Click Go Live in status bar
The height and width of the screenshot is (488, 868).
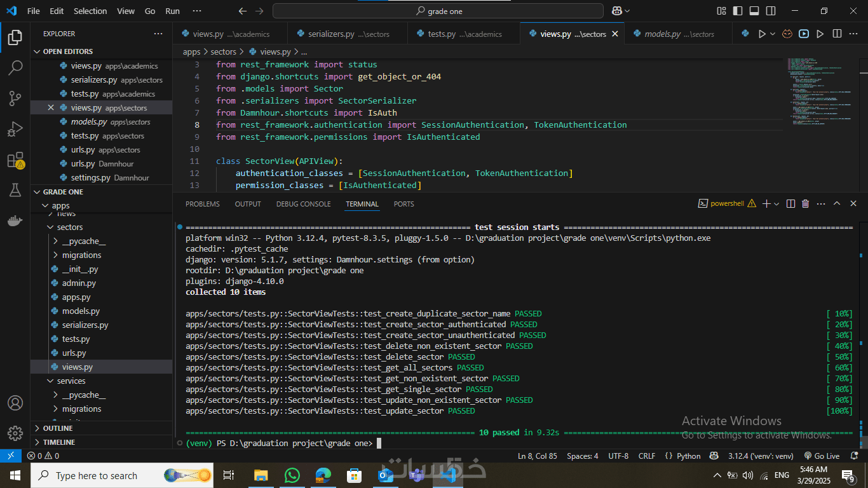[x=822, y=456]
